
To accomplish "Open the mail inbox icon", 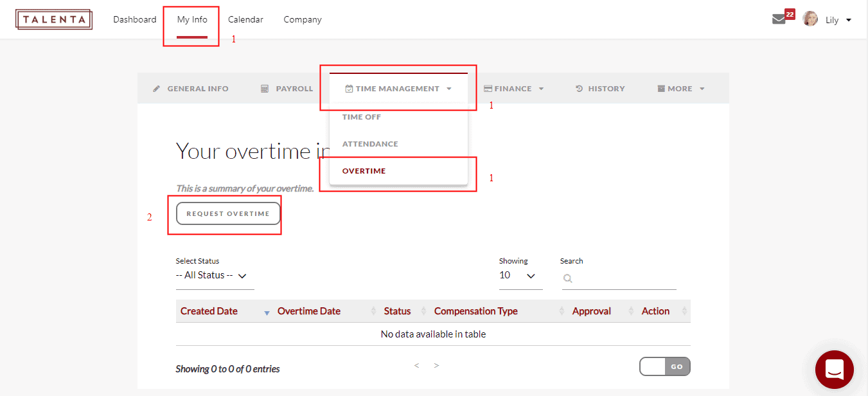I will pyautogui.click(x=779, y=19).
